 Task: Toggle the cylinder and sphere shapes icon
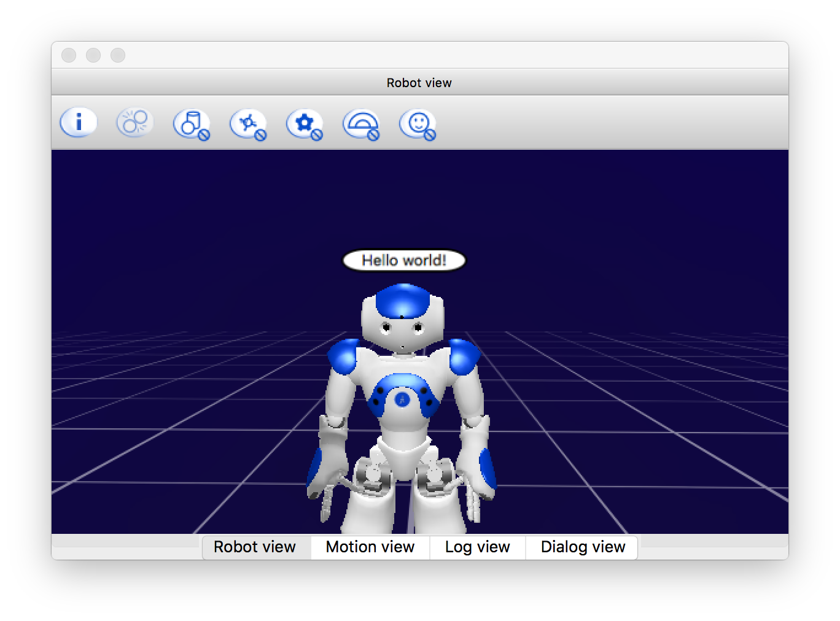(x=192, y=124)
